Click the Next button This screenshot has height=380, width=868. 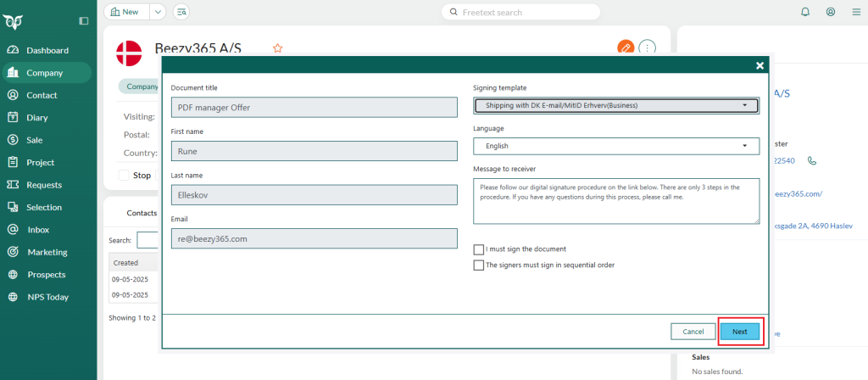[x=739, y=332]
